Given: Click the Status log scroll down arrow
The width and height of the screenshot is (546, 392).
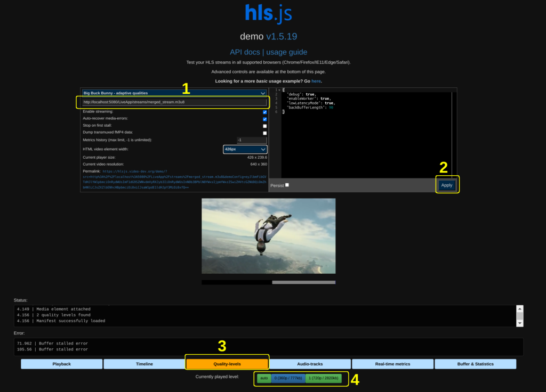Looking at the screenshot, I should [x=519, y=323].
